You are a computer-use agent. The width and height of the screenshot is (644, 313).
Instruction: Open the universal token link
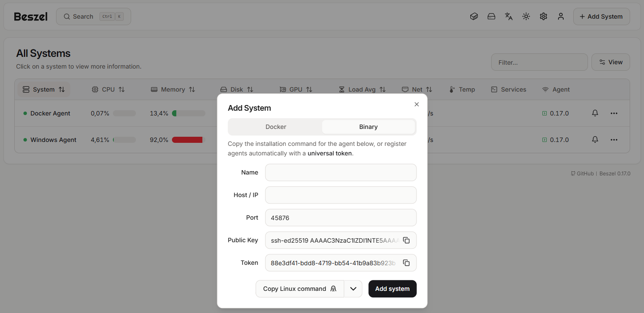(329, 153)
